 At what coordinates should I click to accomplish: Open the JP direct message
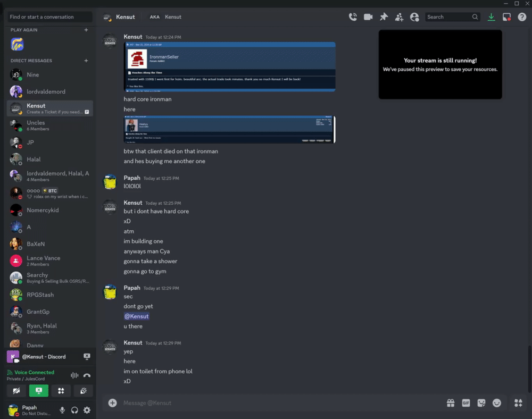coord(50,143)
